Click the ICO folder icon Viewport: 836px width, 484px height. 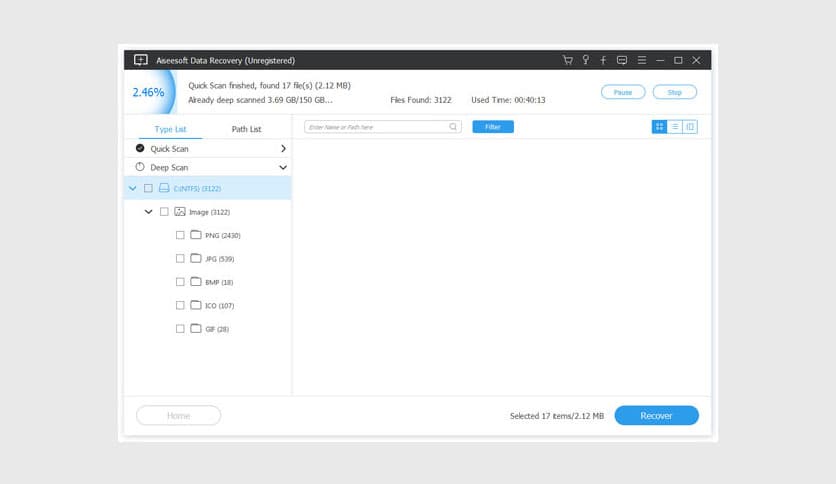pyautogui.click(x=196, y=305)
